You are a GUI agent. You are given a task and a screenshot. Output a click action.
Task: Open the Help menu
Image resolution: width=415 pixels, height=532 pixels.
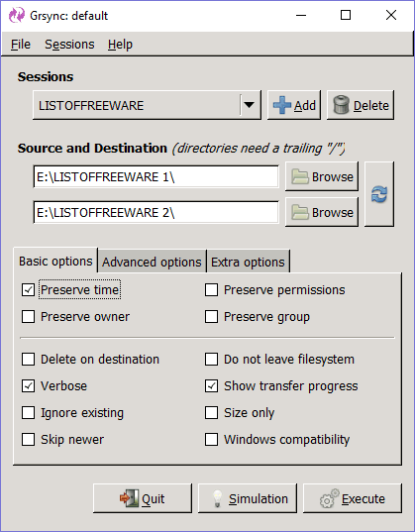click(120, 45)
